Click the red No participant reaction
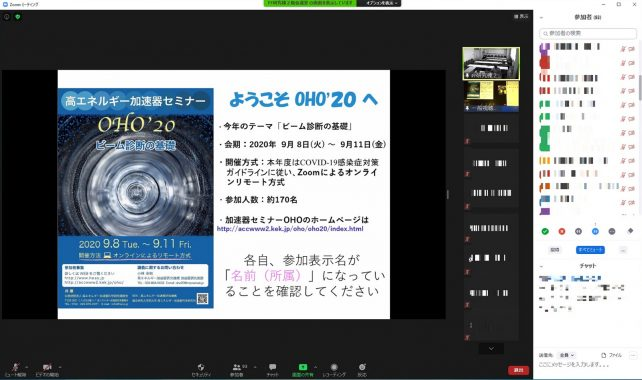The height and width of the screenshot is (380, 642). [562, 231]
